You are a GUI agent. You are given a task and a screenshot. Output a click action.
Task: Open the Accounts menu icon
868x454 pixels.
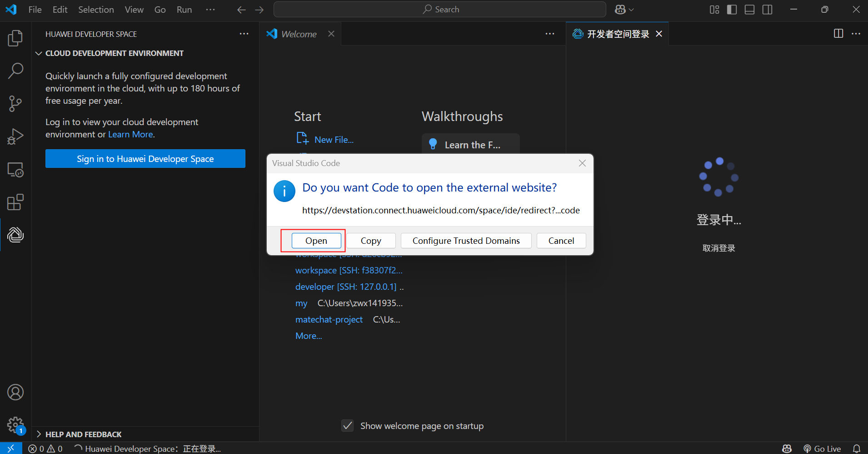tap(15, 392)
